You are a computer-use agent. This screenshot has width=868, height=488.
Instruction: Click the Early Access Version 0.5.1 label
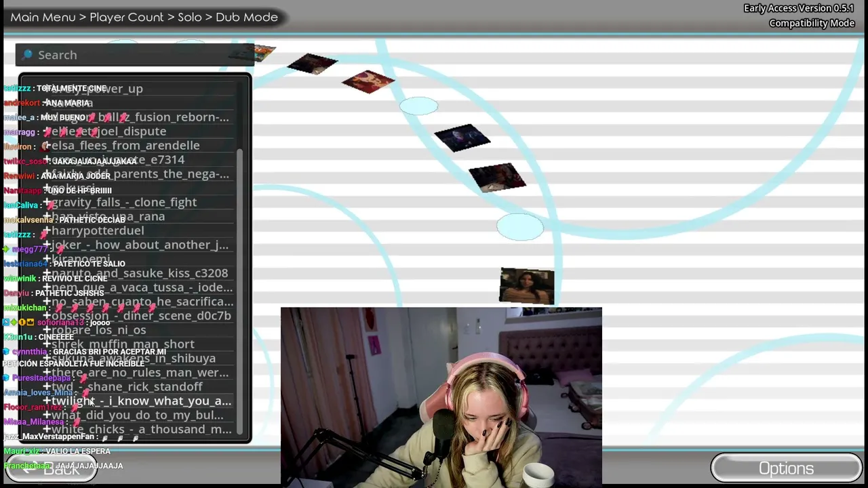tap(799, 8)
